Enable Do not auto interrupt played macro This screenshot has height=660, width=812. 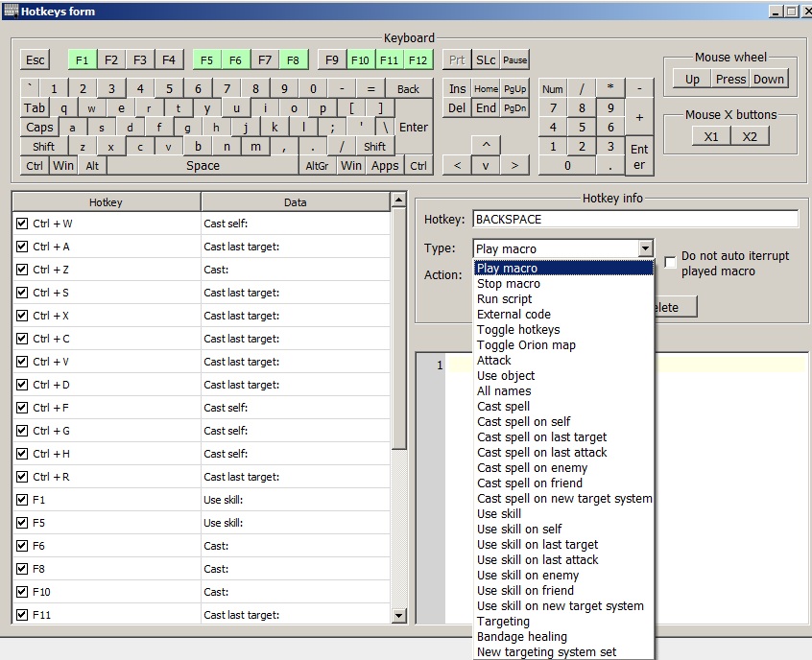click(670, 262)
